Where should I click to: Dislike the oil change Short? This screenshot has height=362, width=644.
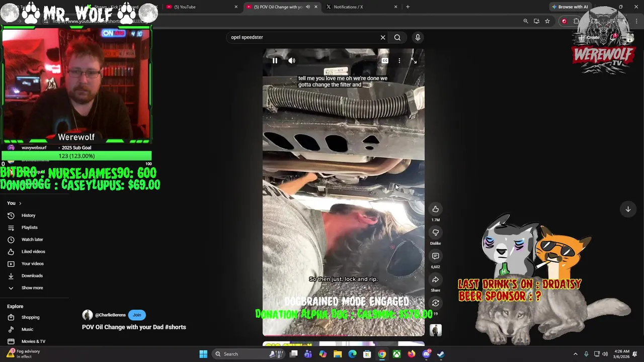pyautogui.click(x=436, y=232)
